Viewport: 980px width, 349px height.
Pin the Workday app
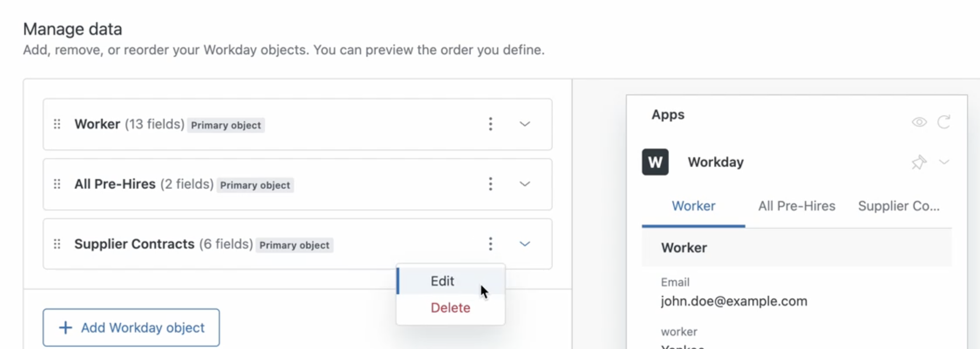(x=919, y=162)
